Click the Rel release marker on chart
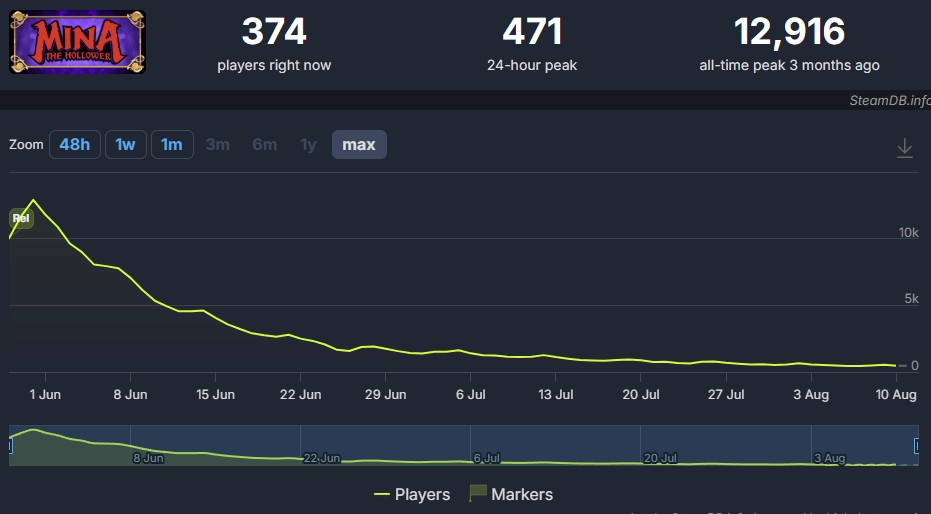This screenshot has width=931, height=514. (x=21, y=218)
